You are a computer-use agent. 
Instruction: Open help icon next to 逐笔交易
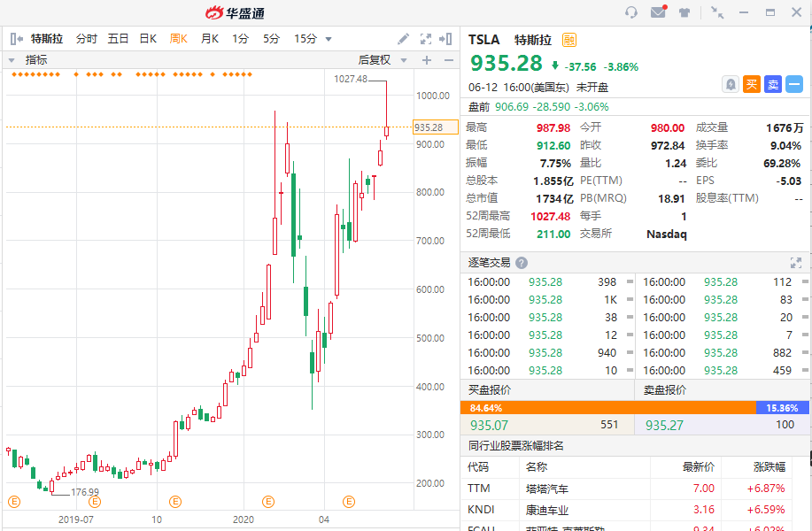click(x=522, y=263)
